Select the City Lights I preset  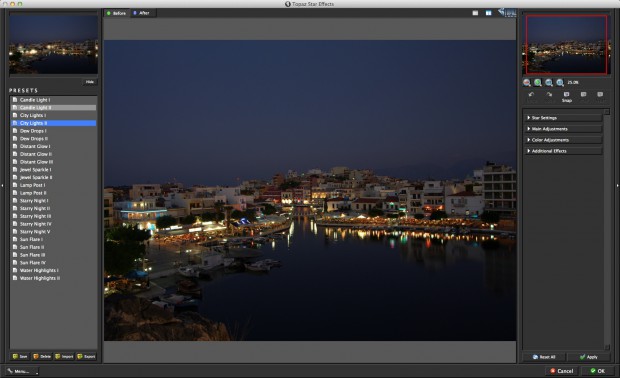53,115
